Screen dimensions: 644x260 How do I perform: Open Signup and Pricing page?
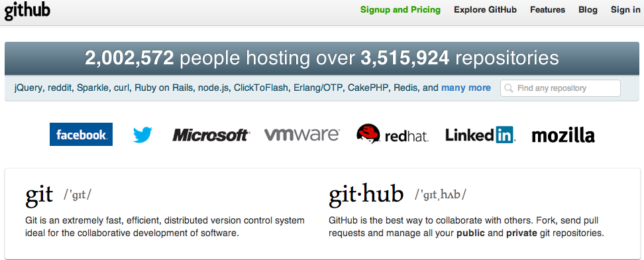(x=400, y=10)
